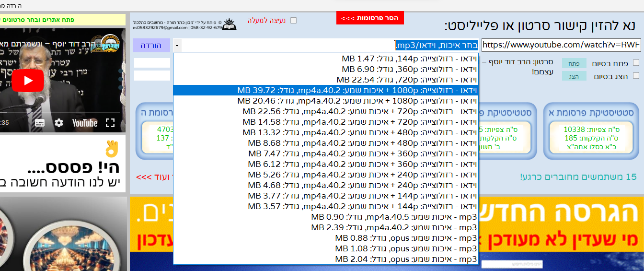Select mp3 opus option, size 0.88 MB
This screenshot has width=644, height=271.
point(326,238)
